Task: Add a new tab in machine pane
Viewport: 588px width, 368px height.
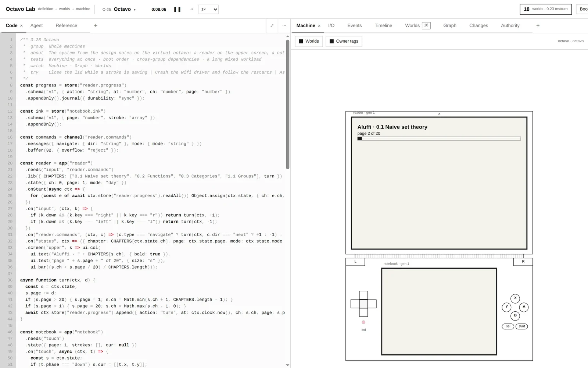Action: [538, 25]
